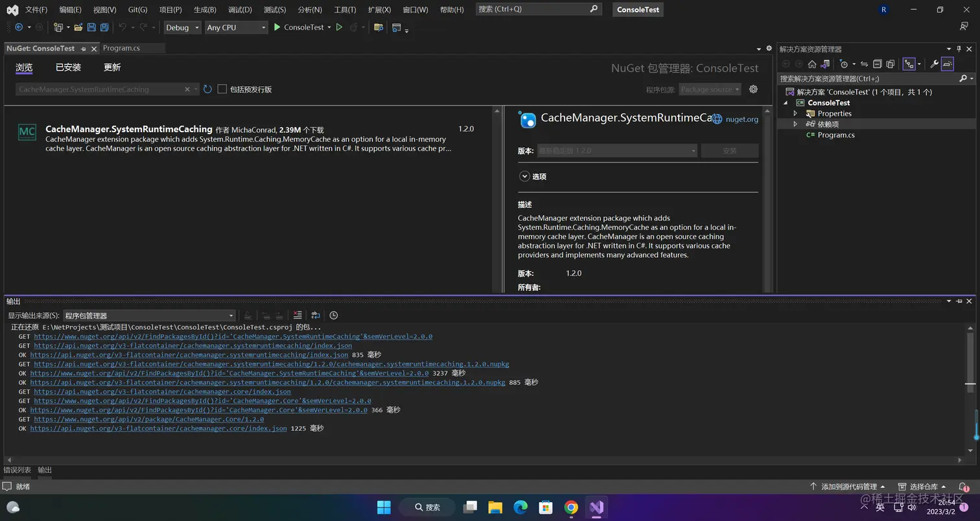Open the 调试(D) debug menu
980x521 pixels.
240,10
